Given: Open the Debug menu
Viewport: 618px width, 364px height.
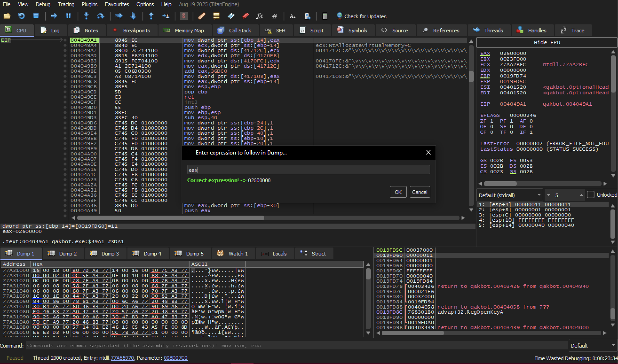Looking at the screenshot, I should pyautogui.click(x=43, y=4).
